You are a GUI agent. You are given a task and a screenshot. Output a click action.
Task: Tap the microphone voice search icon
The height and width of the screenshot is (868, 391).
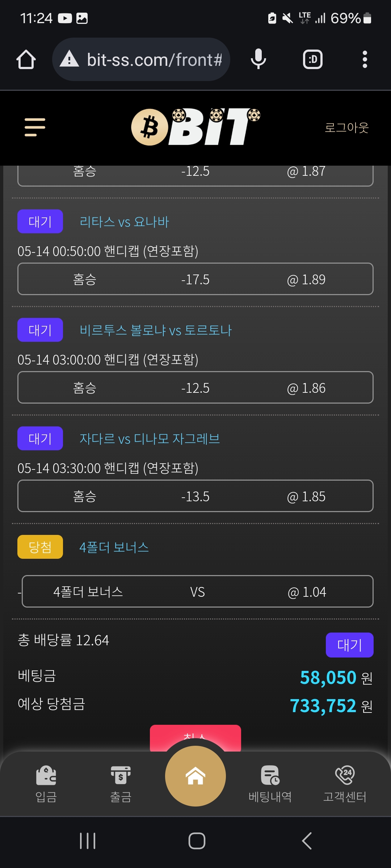pos(258,60)
